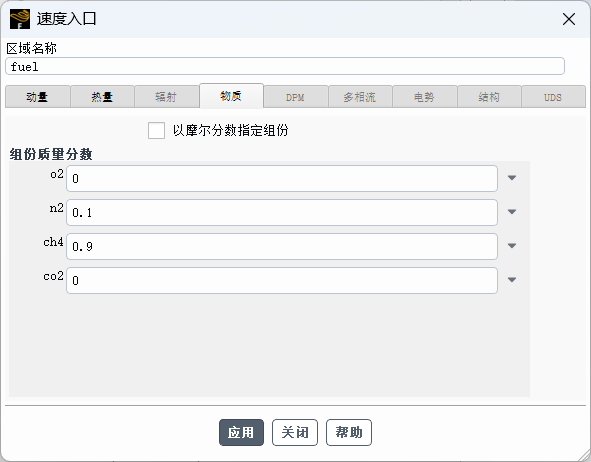
Task: Close the 速度入口 dialog window
Action: point(569,19)
